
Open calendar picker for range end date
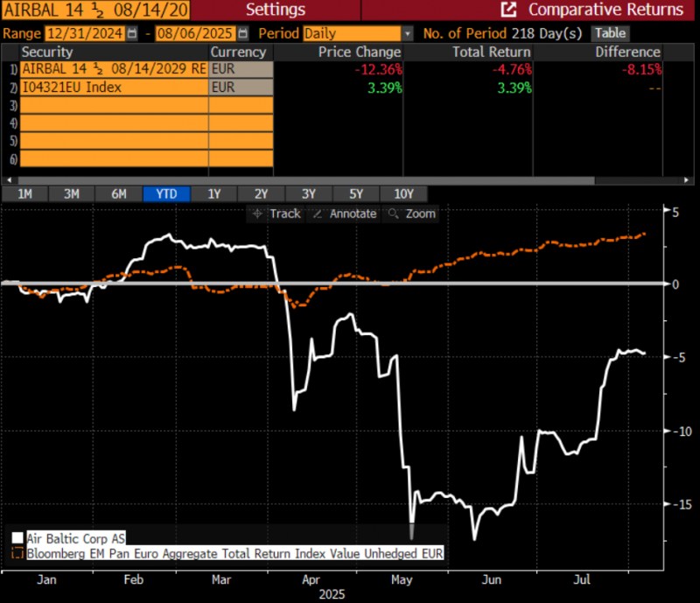click(x=246, y=33)
